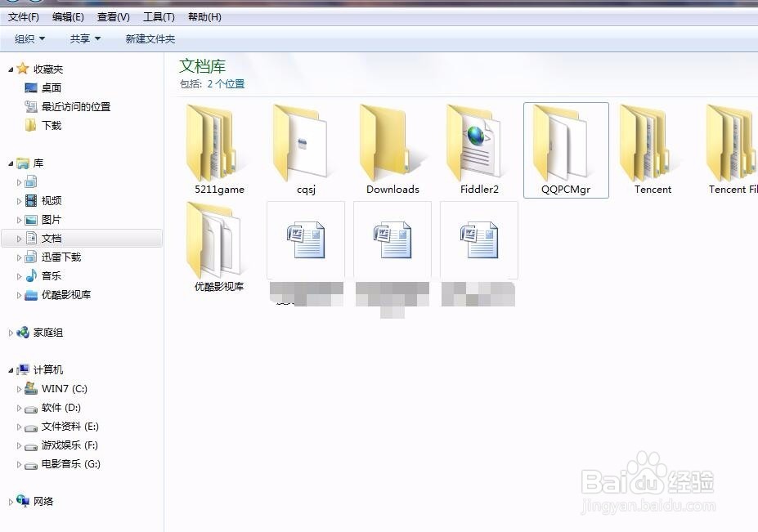Expand the 软件 (D:) drive
The height and width of the screenshot is (532, 758).
coord(20,409)
